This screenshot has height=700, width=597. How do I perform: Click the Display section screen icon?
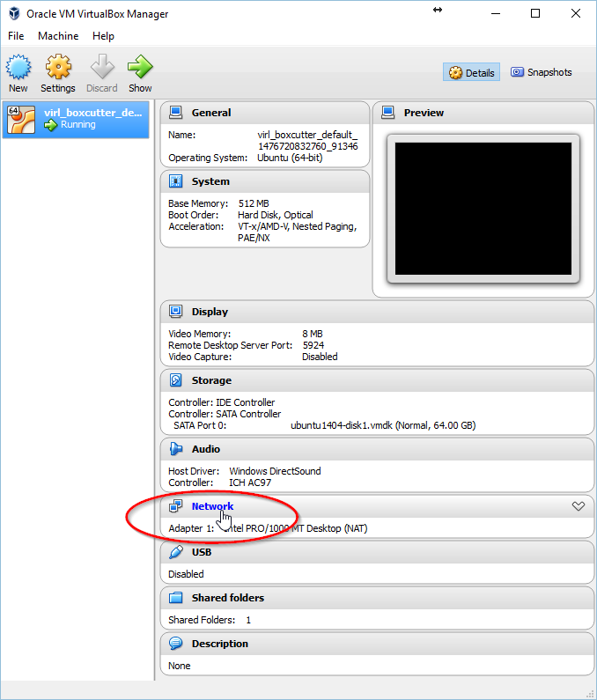175,312
